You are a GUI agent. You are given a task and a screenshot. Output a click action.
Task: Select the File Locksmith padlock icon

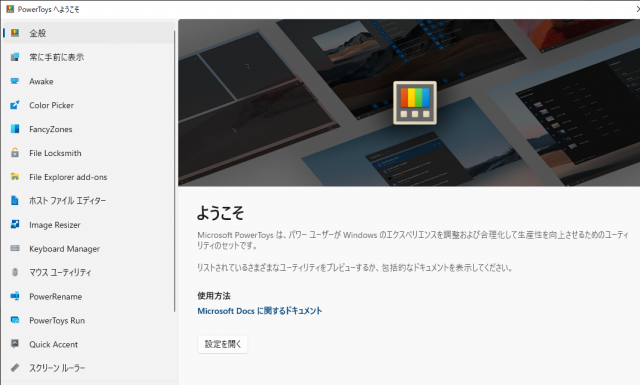tap(15, 153)
